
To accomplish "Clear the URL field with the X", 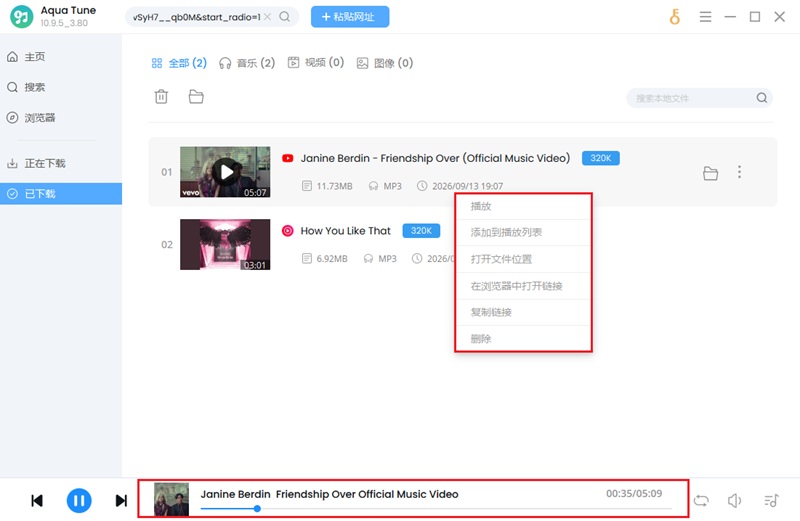I will (267, 17).
